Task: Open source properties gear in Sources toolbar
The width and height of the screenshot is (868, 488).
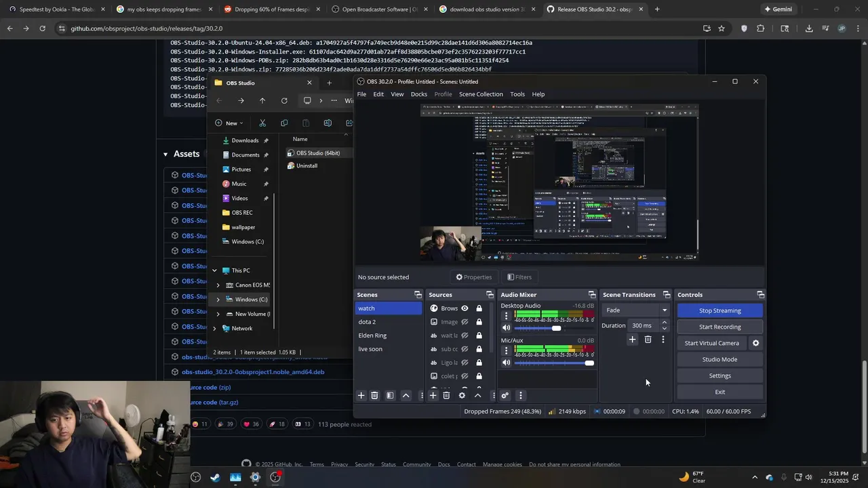Action: click(x=462, y=395)
